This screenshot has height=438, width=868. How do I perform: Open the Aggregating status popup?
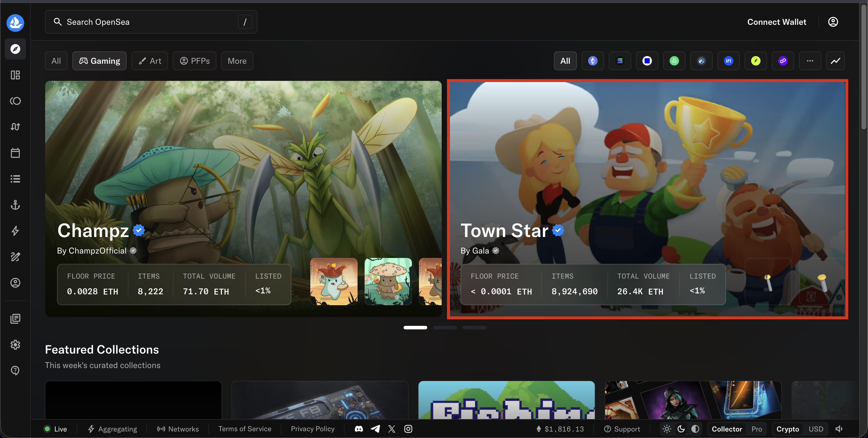[x=112, y=429]
